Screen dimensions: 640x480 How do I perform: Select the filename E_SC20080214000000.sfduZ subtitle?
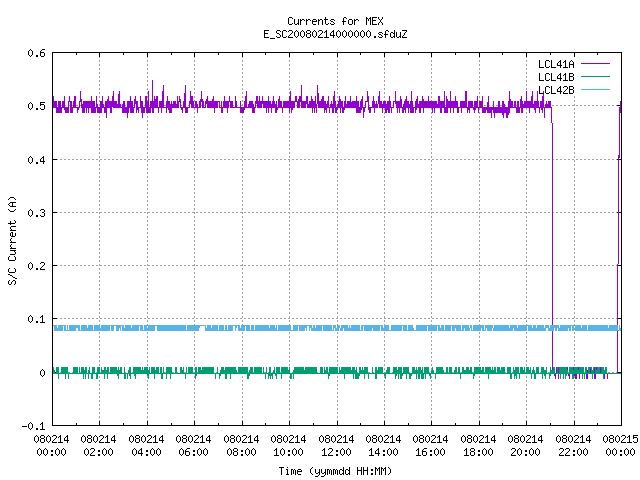click(x=335, y=34)
